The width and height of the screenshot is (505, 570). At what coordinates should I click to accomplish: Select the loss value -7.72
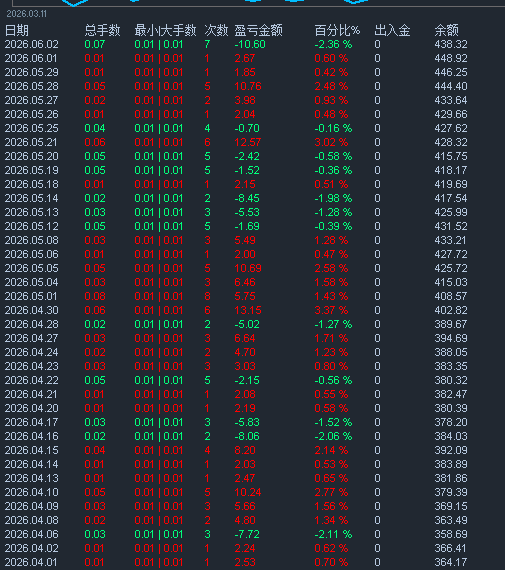click(x=247, y=534)
